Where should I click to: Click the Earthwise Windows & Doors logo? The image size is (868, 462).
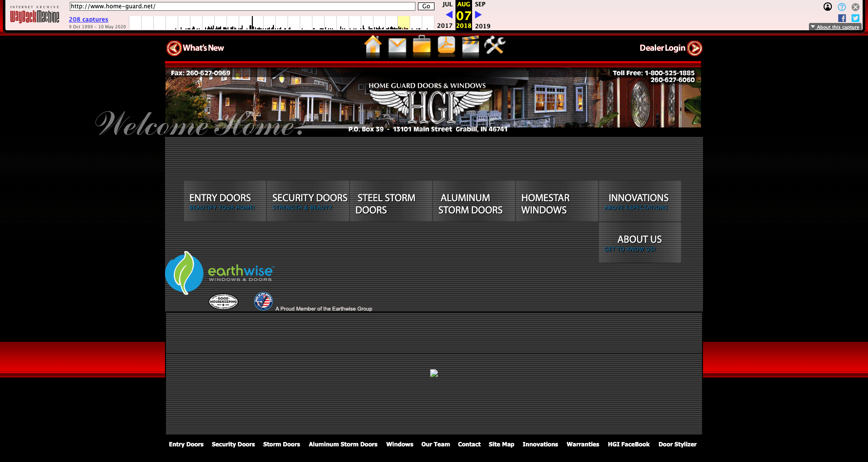click(220, 273)
